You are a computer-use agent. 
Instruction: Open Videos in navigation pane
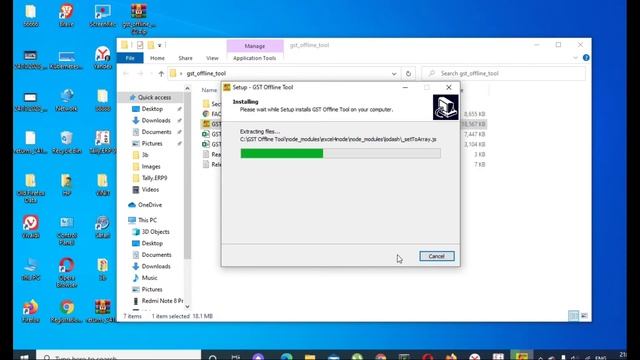tap(150, 189)
